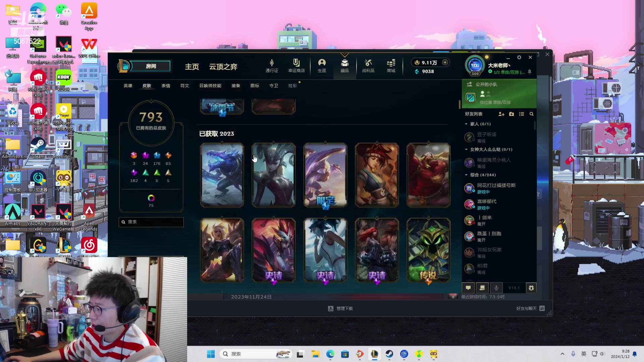Switch to the 表情 emotes tab
The width and height of the screenshot is (644, 362).
166,86
